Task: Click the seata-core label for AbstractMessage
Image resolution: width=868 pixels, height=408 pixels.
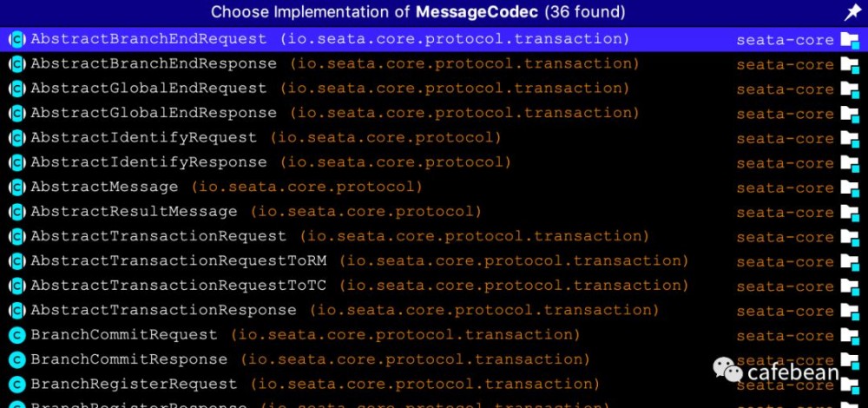Action: [785, 188]
